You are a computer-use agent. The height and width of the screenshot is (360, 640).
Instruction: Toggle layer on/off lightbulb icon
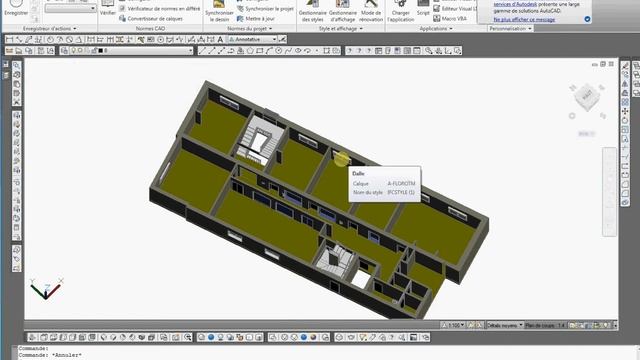point(73,51)
